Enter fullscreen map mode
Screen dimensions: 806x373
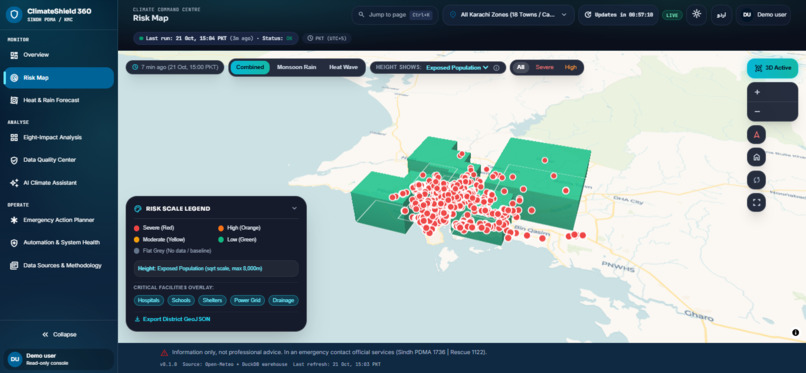pyautogui.click(x=756, y=202)
